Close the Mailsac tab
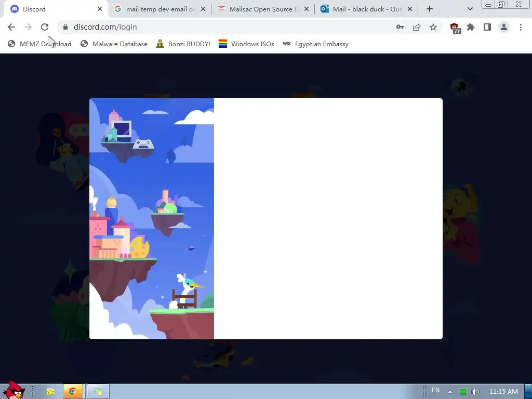Image resolution: width=532 pixels, height=399 pixels. pos(307,9)
